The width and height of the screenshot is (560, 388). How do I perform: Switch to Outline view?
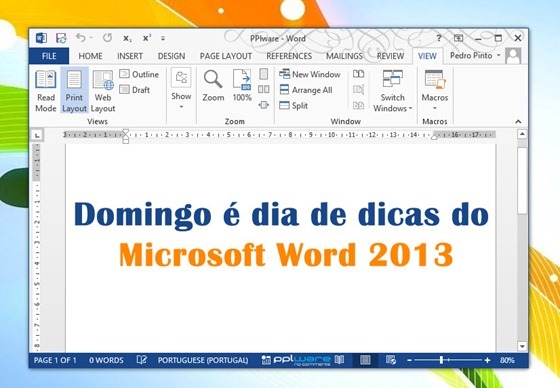pyautogui.click(x=139, y=74)
